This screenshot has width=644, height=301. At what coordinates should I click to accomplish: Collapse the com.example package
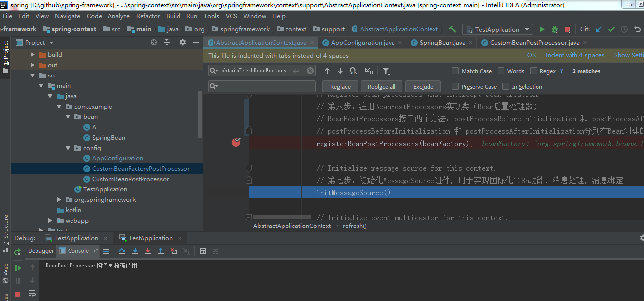coord(59,107)
